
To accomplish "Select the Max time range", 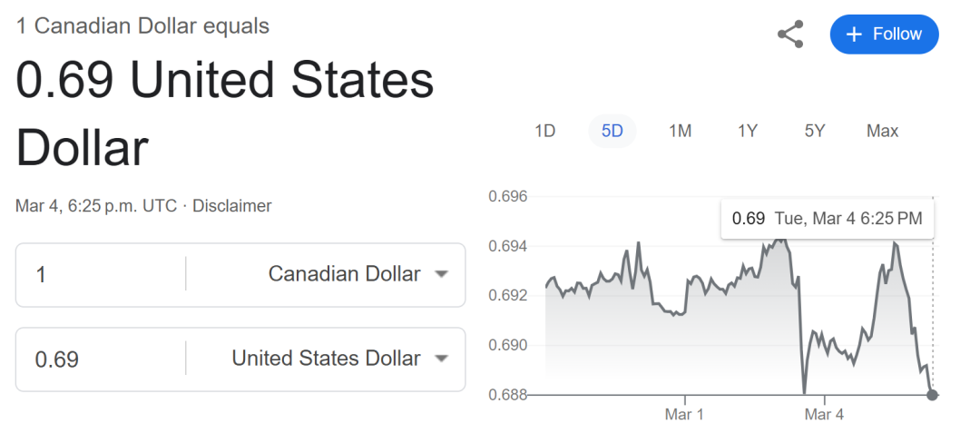I will point(882,131).
